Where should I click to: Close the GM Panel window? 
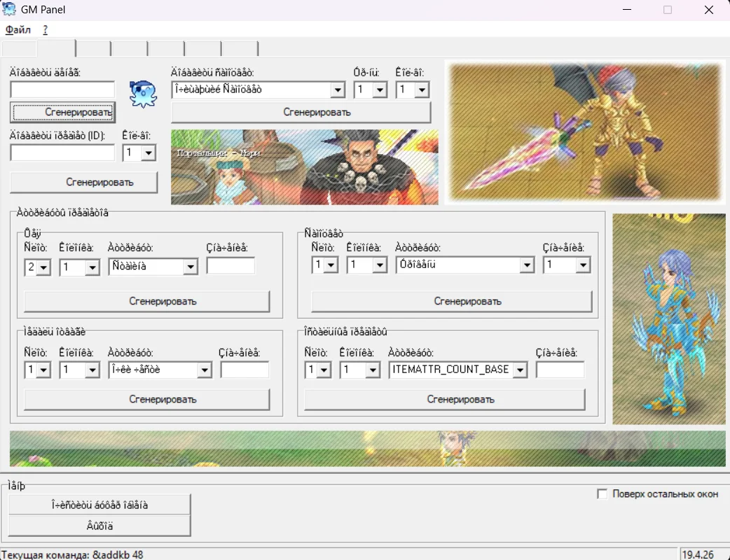point(708,10)
